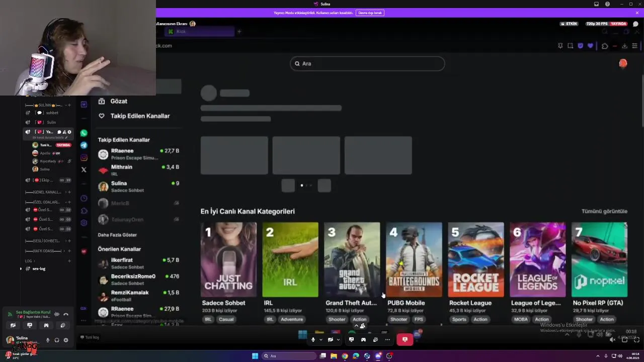Open the Grand Theft Auto V category card
The height and width of the screenshot is (362, 644).
tap(352, 259)
